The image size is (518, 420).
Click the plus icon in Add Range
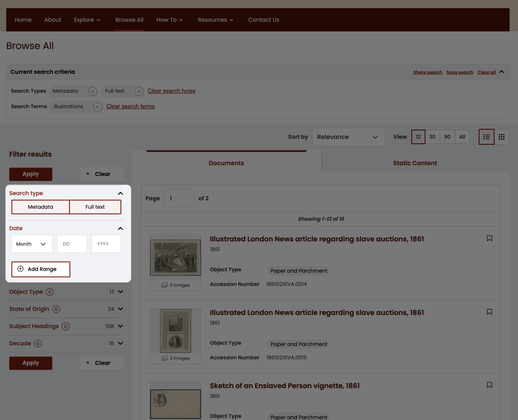coord(20,269)
